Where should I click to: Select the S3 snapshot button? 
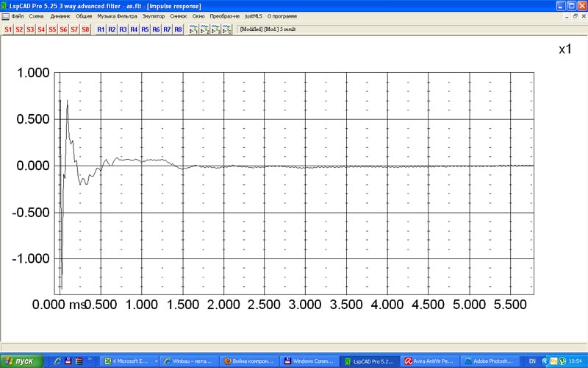30,29
